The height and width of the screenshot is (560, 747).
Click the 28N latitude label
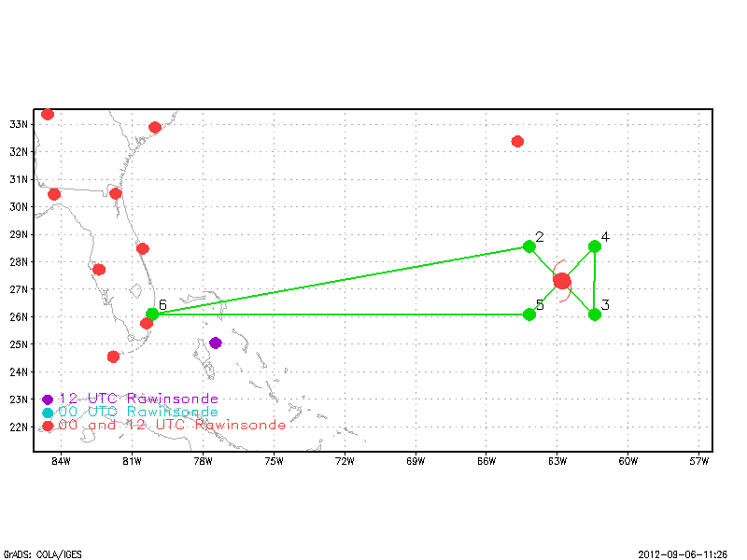tap(19, 262)
